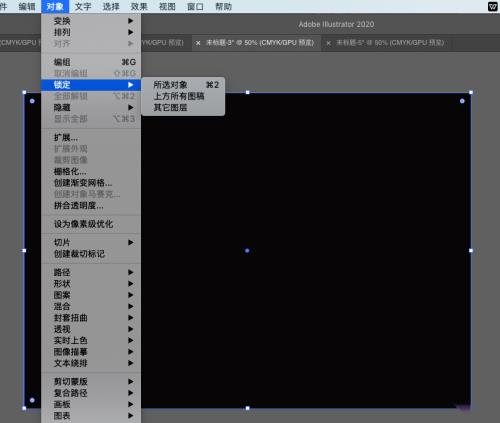Screen dimensions: 500x423
Task: Expand the 路径 submenu
Action: pos(91,272)
